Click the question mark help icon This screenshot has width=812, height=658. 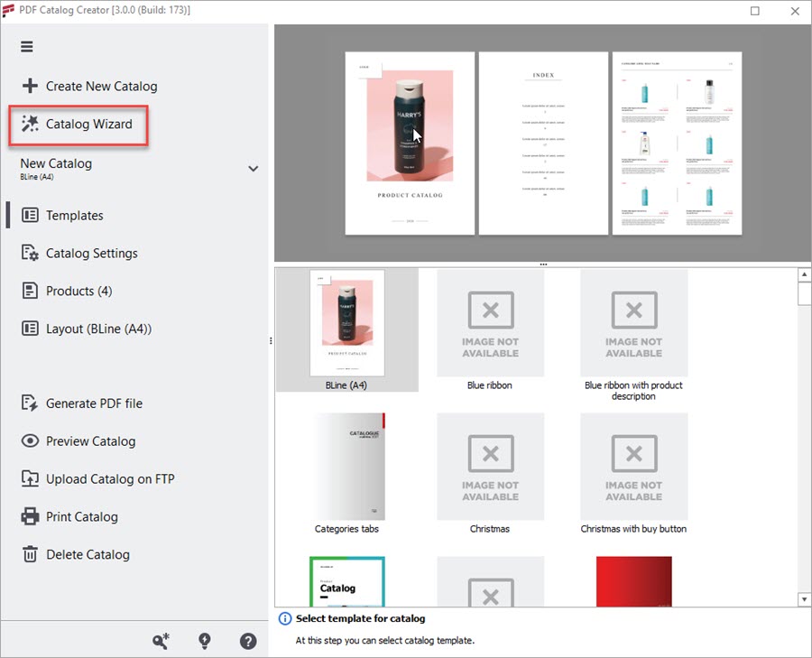(248, 642)
